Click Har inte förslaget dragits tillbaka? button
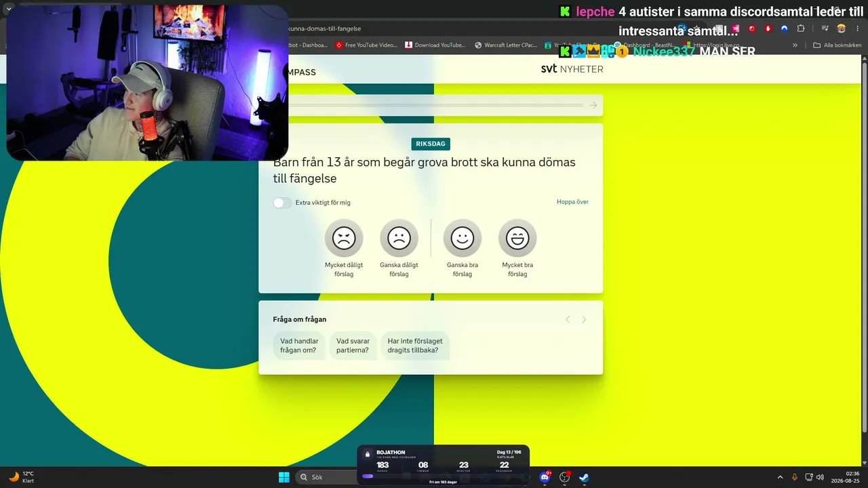The image size is (868, 488). [x=415, y=346]
